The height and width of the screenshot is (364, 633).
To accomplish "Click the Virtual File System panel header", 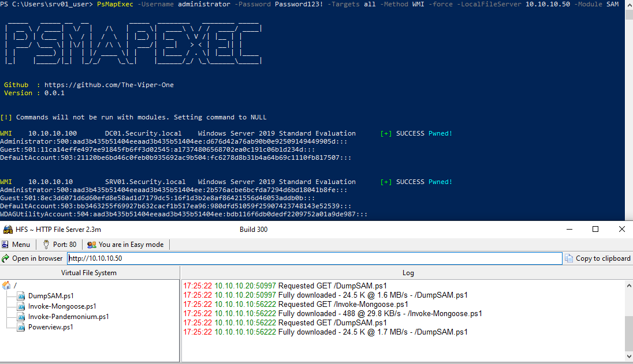I will coord(89,273).
